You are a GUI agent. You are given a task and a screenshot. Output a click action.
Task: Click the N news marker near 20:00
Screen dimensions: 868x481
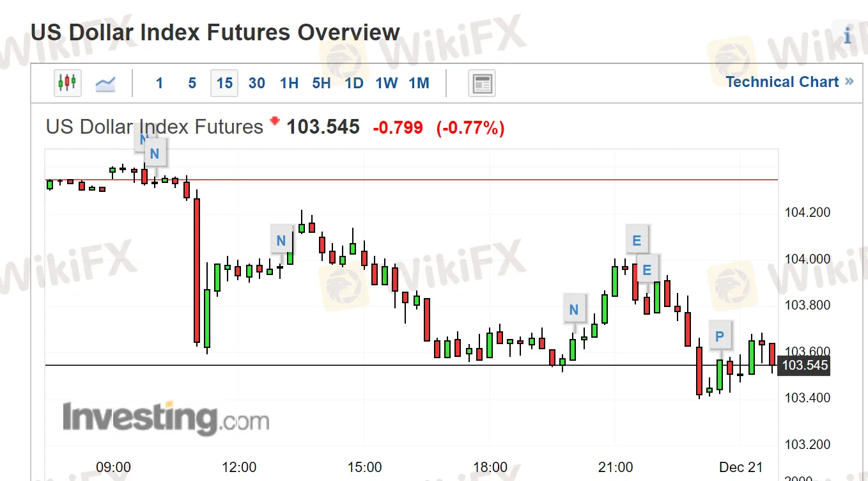tap(573, 310)
